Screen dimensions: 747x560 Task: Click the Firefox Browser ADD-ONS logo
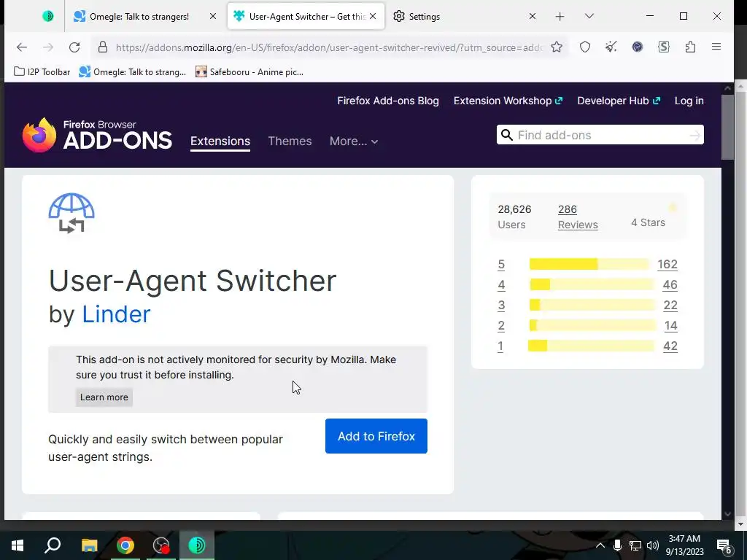point(97,135)
